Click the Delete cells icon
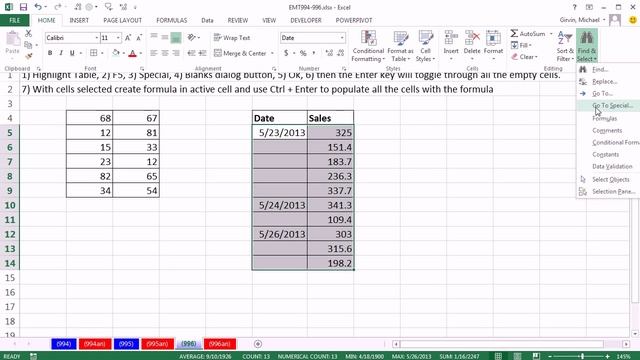This screenshot has width=640, height=360. (472, 38)
